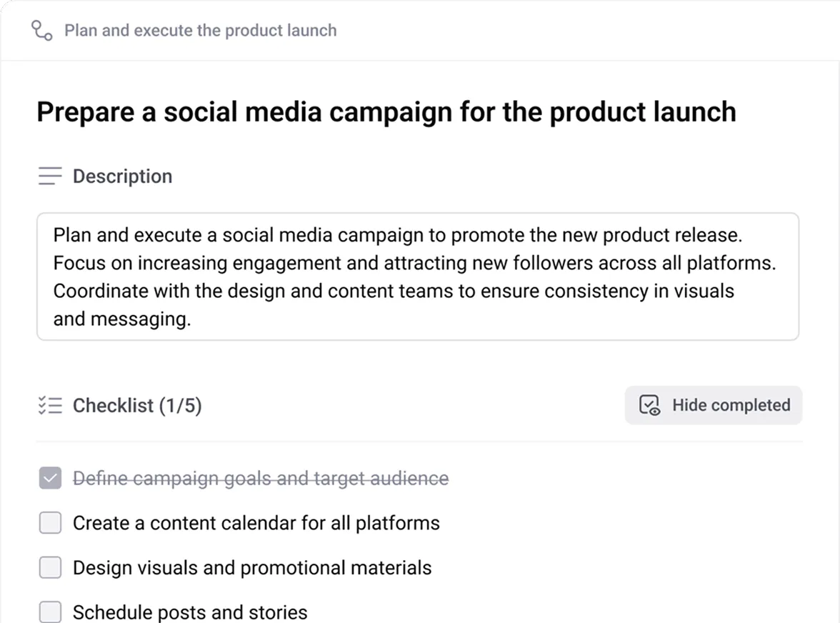Click the Checklist list icon
840x623 pixels.
50,406
